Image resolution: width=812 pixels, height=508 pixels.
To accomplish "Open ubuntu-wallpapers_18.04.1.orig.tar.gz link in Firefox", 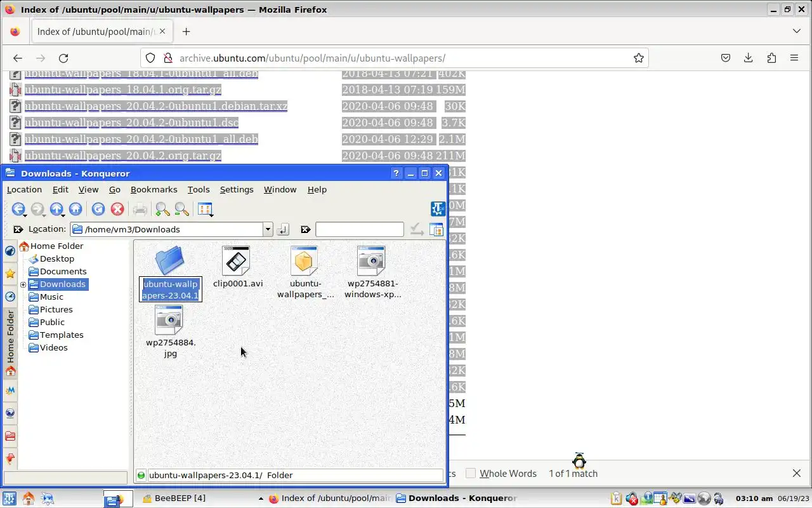I will (x=122, y=90).
